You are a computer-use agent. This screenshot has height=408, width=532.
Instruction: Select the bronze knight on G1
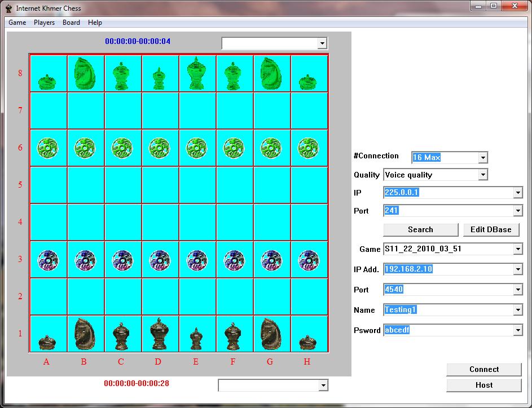point(270,334)
